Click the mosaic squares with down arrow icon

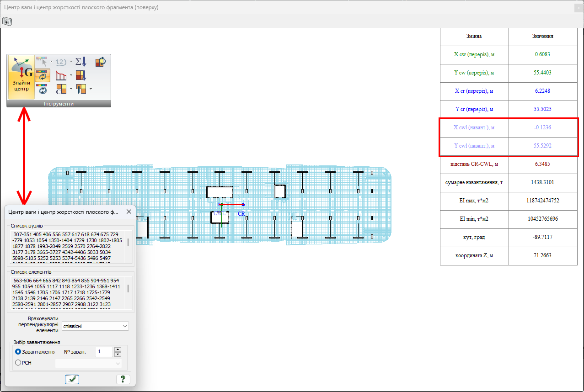point(81,75)
